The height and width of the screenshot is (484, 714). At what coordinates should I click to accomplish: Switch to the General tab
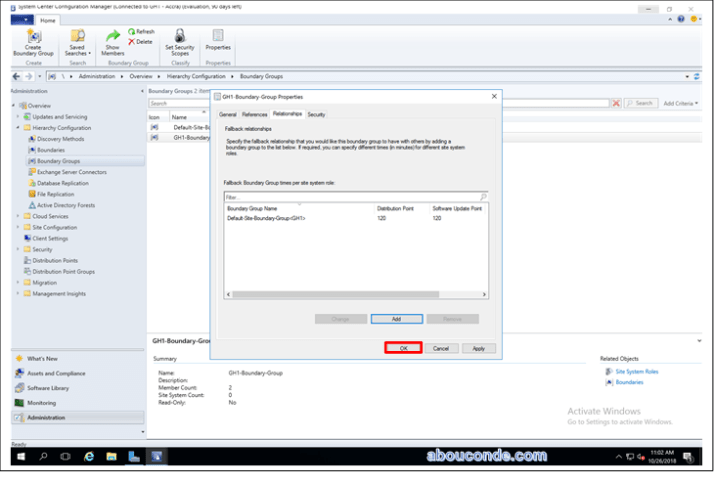[x=228, y=115]
